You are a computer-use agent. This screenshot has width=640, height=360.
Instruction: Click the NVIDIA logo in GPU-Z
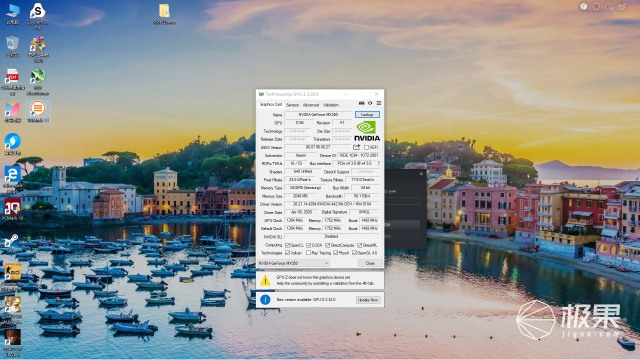click(367, 131)
